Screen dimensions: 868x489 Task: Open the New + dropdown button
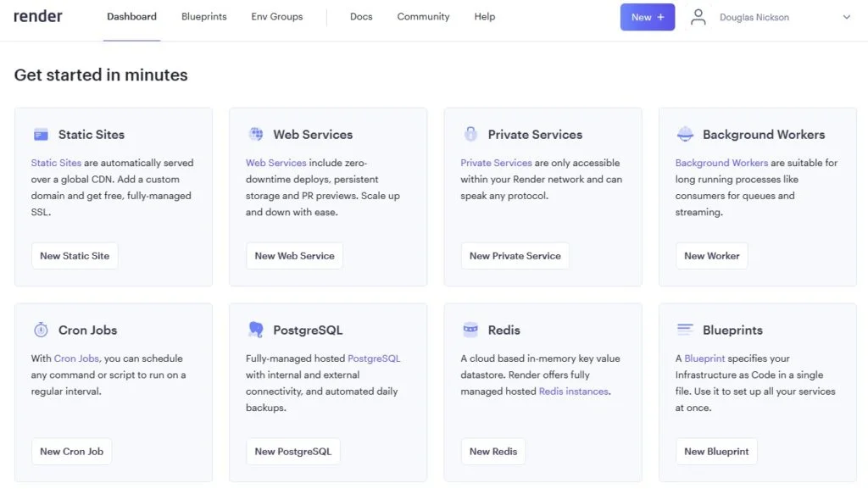pos(647,17)
